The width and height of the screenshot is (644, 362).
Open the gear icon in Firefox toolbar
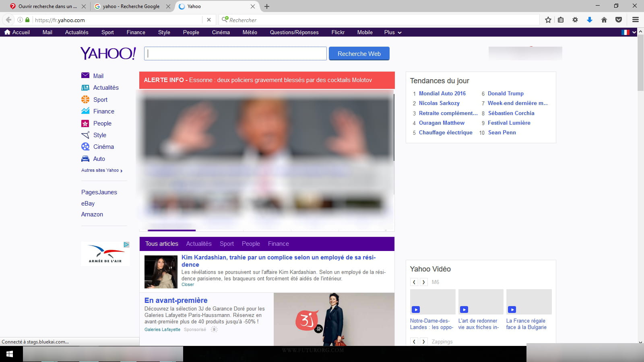(575, 20)
